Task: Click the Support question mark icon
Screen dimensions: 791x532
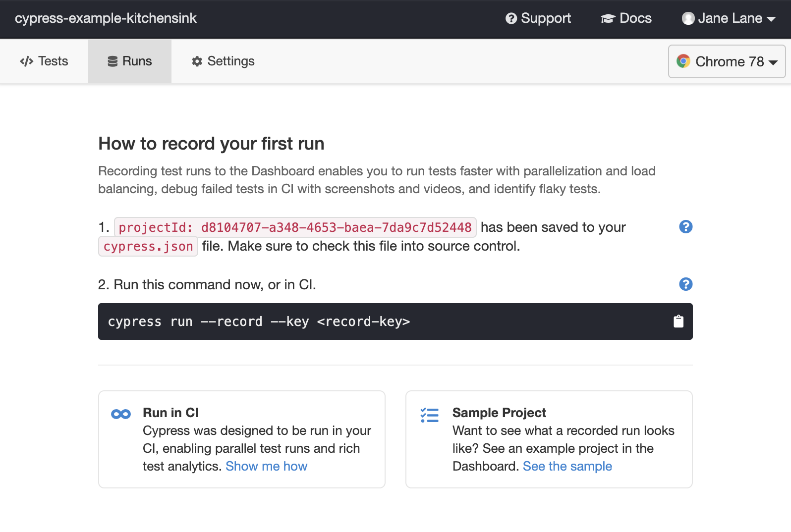Action: point(511,18)
